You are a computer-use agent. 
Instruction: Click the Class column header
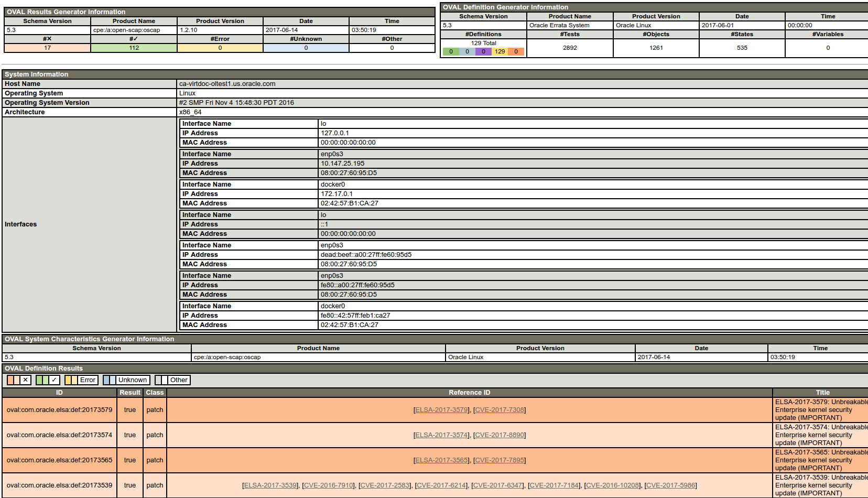[x=155, y=393]
